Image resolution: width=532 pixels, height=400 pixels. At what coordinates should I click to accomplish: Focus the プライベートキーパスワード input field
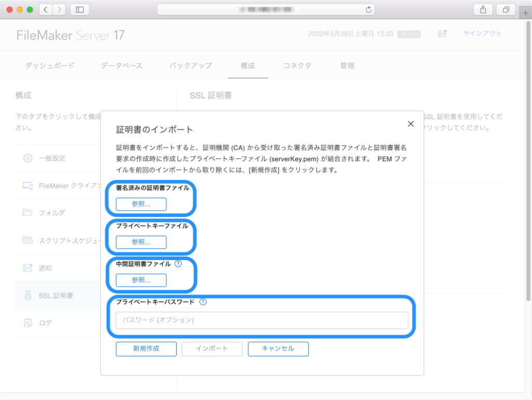coord(262,320)
